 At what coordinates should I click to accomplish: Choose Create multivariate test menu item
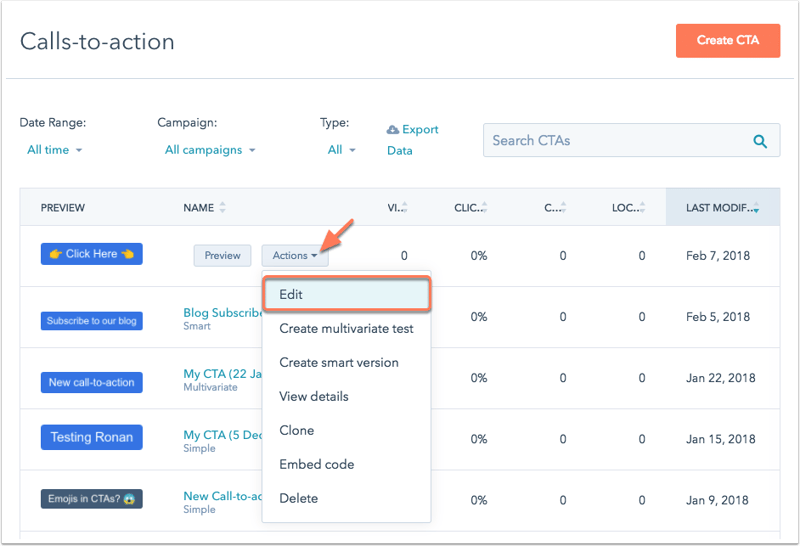click(x=346, y=329)
